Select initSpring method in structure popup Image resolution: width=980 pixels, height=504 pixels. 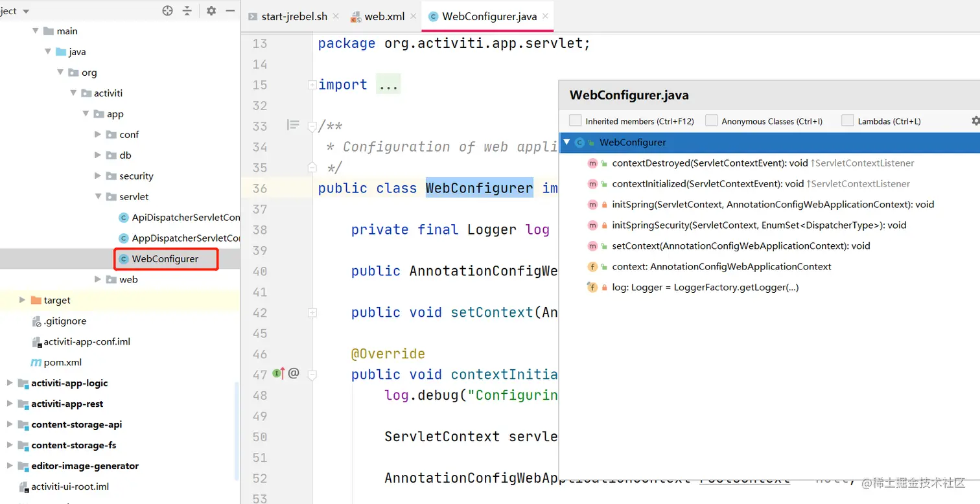tap(769, 205)
